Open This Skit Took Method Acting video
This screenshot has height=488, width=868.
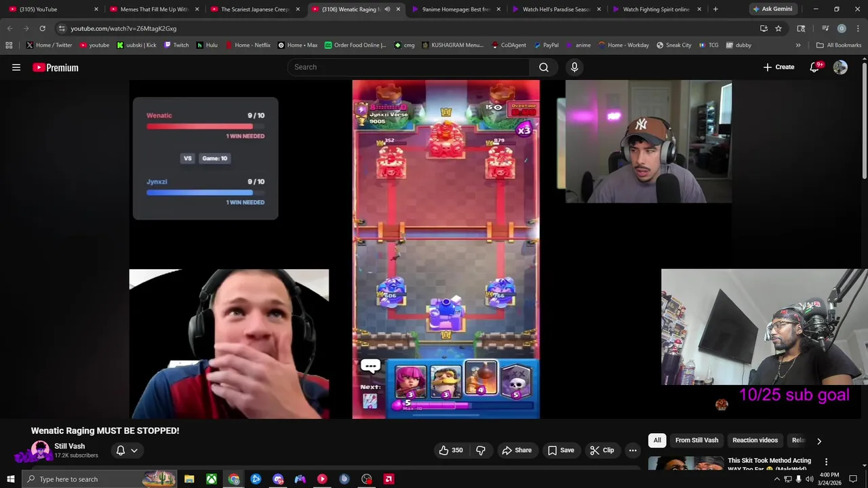[x=769, y=464]
